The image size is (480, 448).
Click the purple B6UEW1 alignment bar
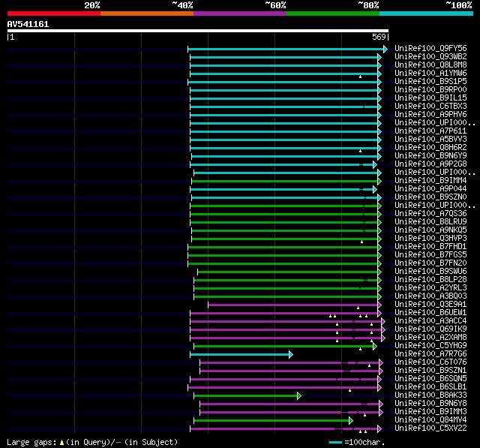click(283, 313)
